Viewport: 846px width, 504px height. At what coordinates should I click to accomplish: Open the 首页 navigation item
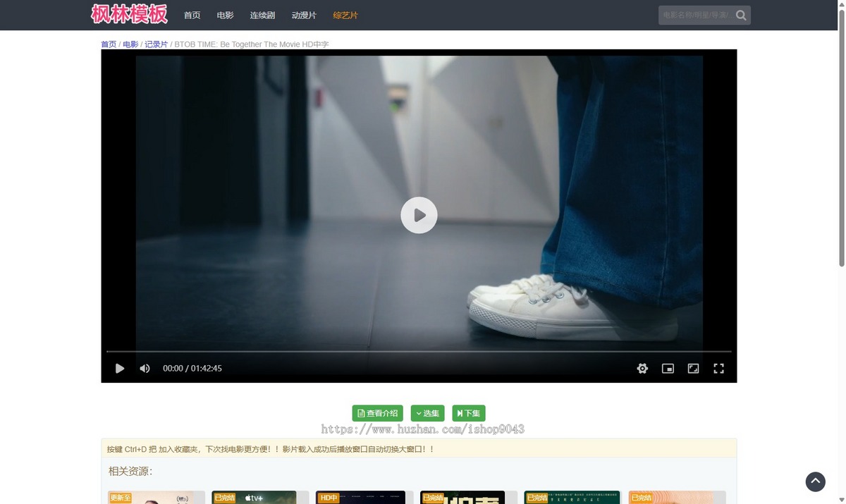tap(192, 15)
